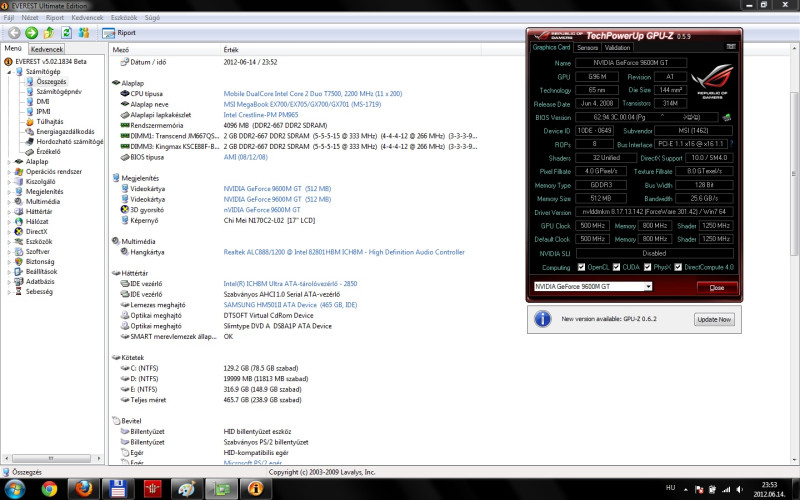Open the Kedvencek menu in menu bar
The width and height of the screenshot is (800, 500).
pyautogui.click(x=87, y=17)
